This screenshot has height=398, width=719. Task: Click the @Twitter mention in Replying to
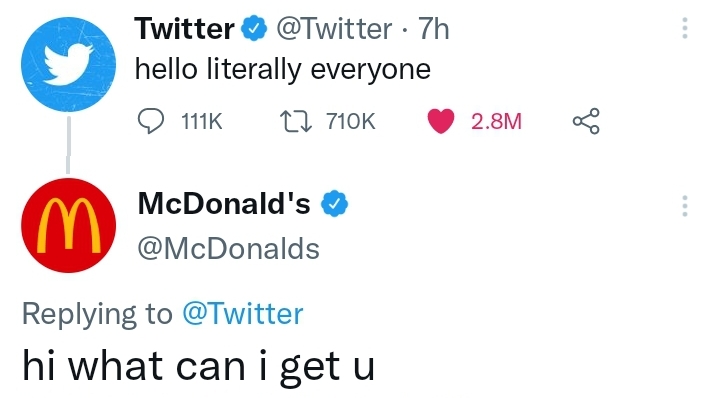(243, 314)
